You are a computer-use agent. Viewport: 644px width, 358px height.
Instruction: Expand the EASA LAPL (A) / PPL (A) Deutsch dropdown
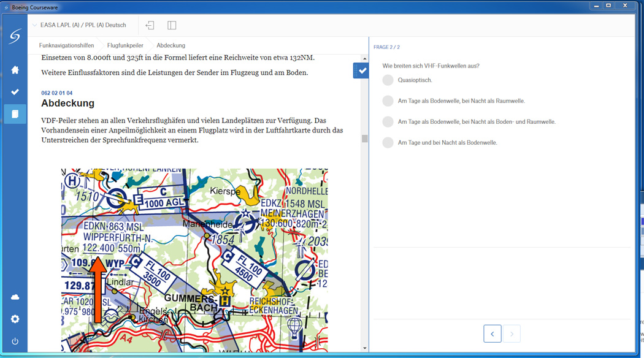tap(79, 25)
